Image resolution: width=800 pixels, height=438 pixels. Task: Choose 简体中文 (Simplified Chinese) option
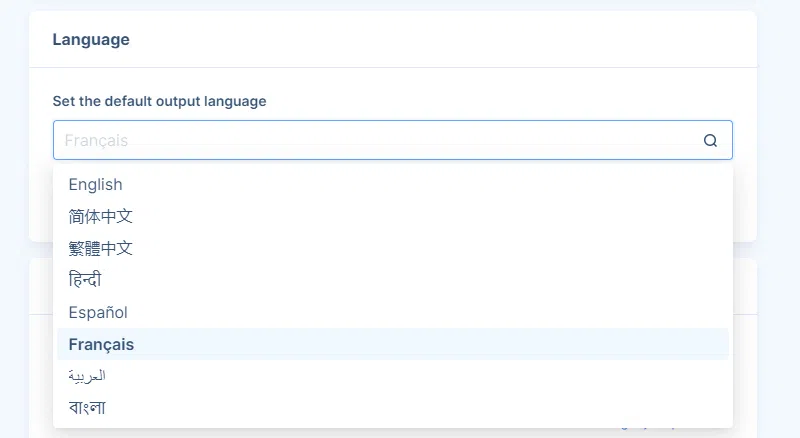[101, 216]
